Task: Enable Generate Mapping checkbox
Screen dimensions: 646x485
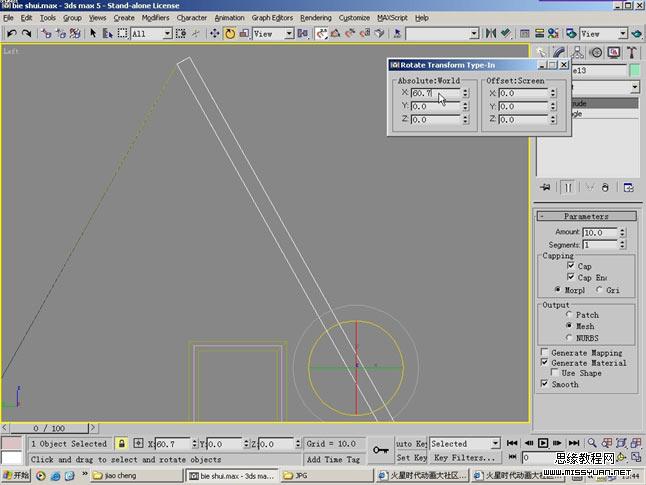Action: pos(544,352)
